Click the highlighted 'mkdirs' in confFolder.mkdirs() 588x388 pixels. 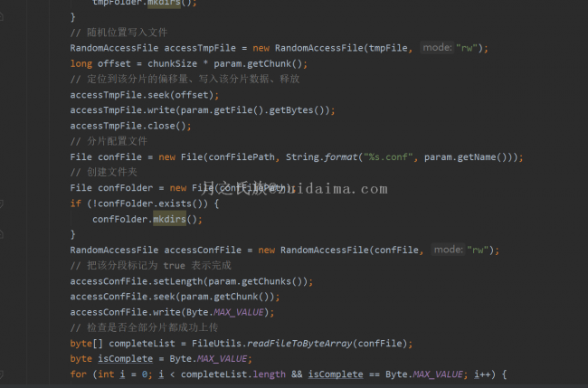tap(169, 219)
